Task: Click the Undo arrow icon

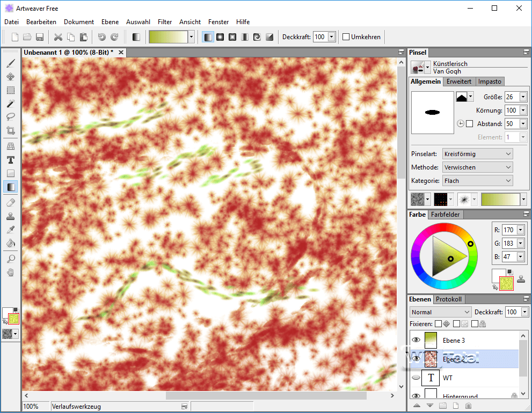Action: point(101,37)
